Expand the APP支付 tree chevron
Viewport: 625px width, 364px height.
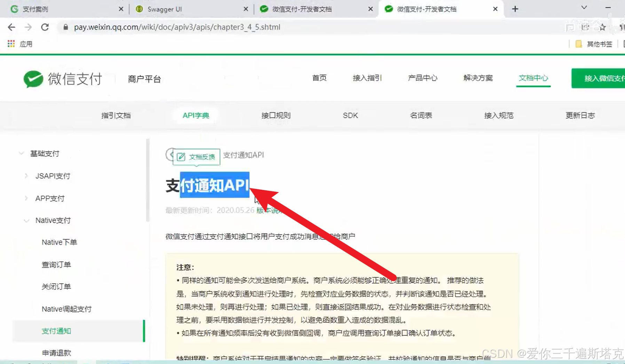(26, 198)
